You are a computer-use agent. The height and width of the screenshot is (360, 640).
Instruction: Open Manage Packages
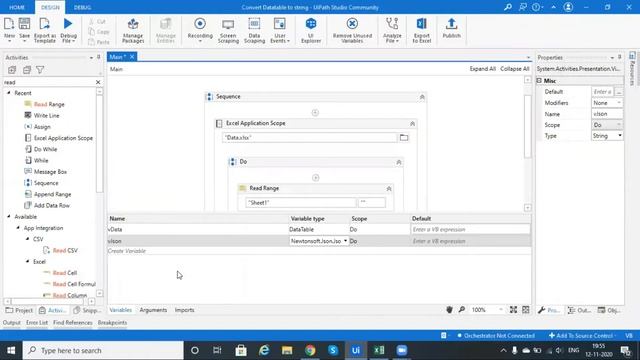point(133,30)
